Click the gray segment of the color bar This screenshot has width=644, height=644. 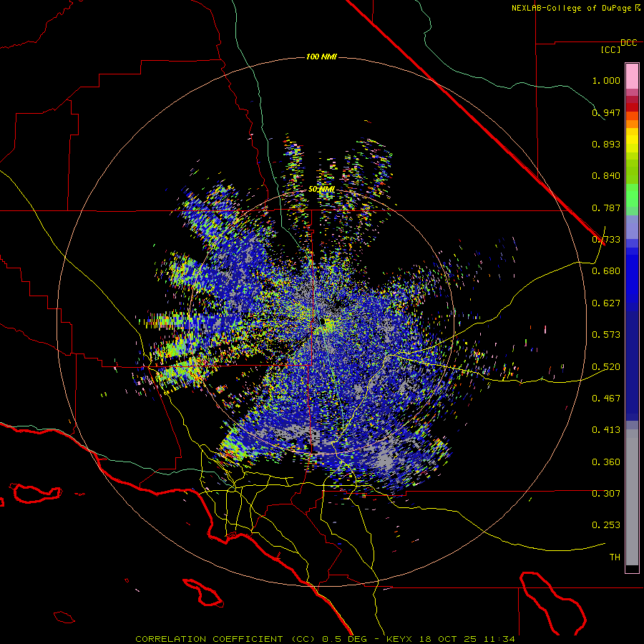(632, 497)
